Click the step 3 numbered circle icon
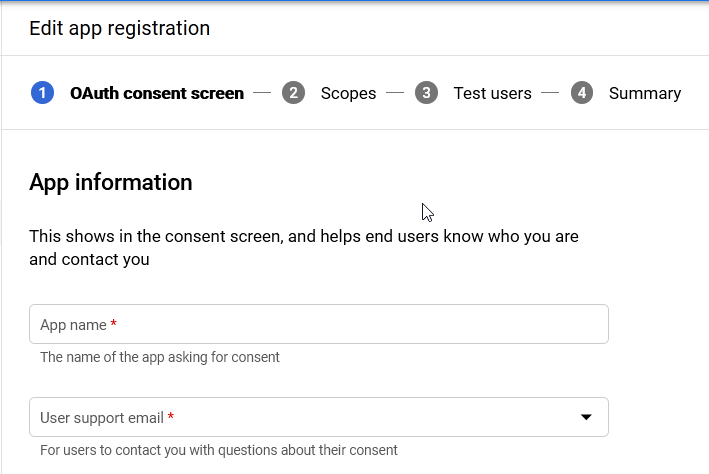This screenshot has width=709, height=474. pyautogui.click(x=426, y=93)
